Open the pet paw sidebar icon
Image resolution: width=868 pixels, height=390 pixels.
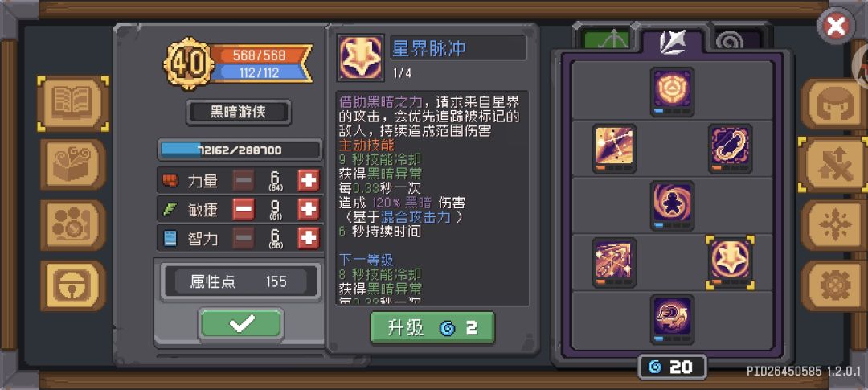[x=73, y=225]
